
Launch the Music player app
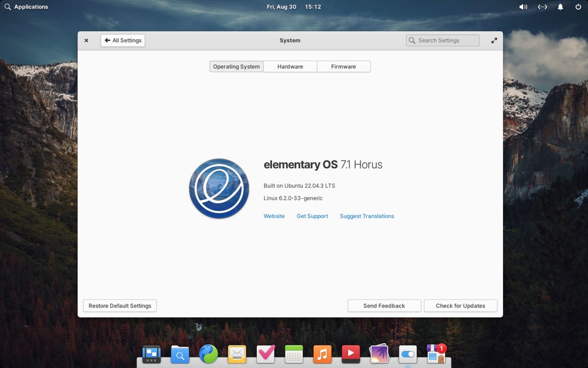pos(322,354)
